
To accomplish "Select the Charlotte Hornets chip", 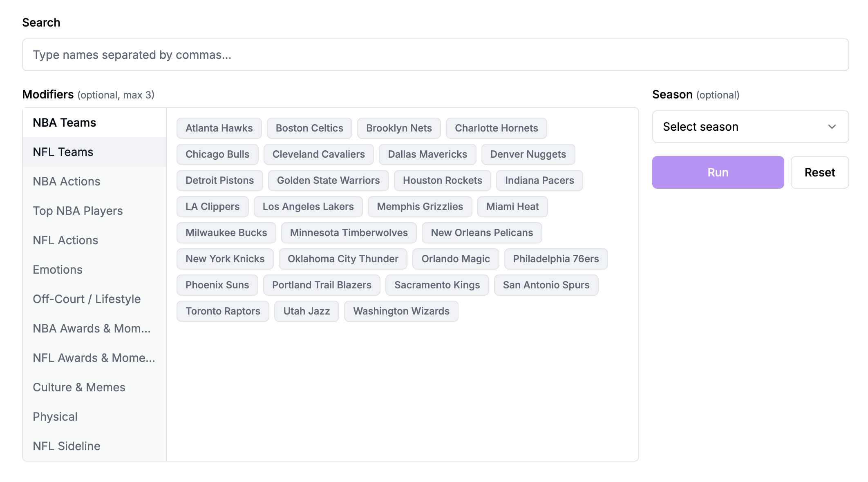I will 497,128.
